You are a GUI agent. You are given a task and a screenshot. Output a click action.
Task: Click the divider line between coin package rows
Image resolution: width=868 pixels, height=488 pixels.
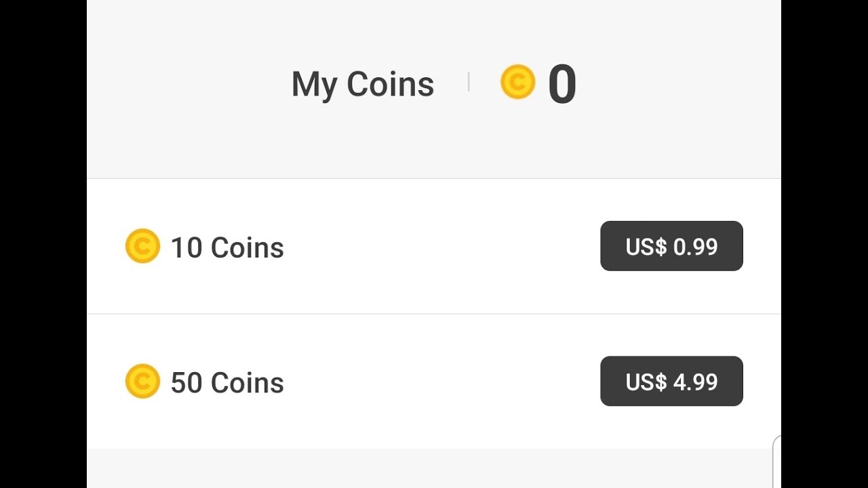pyautogui.click(x=434, y=314)
